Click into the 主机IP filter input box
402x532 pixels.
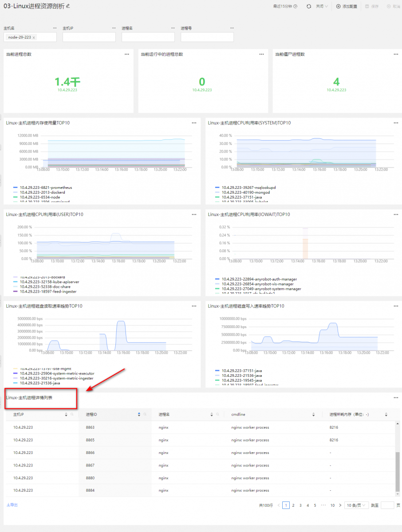(x=89, y=37)
